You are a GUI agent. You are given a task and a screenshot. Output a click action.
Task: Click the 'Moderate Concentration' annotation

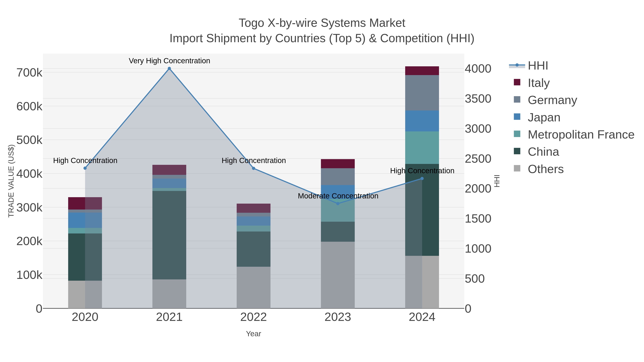(338, 196)
